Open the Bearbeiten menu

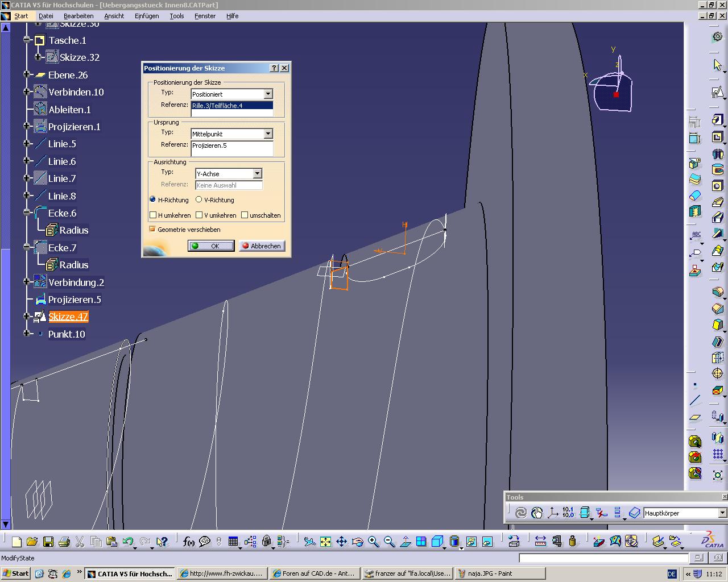[78, 16]
